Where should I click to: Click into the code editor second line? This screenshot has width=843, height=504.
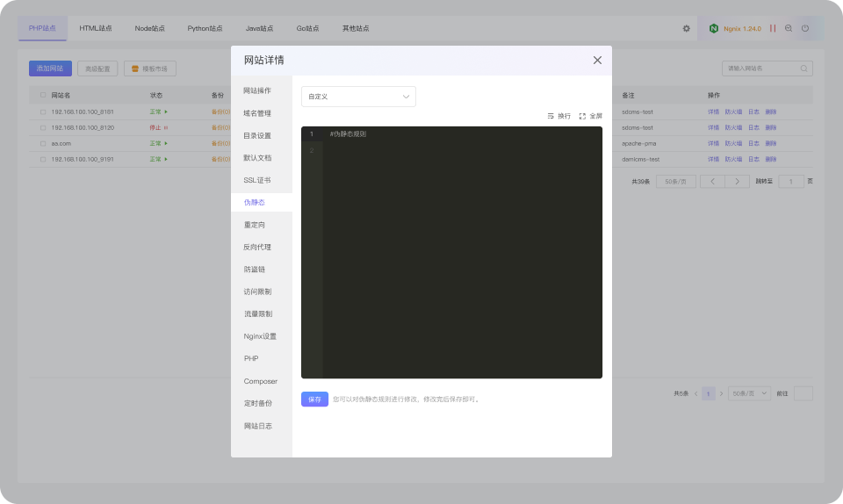point(463,150)
